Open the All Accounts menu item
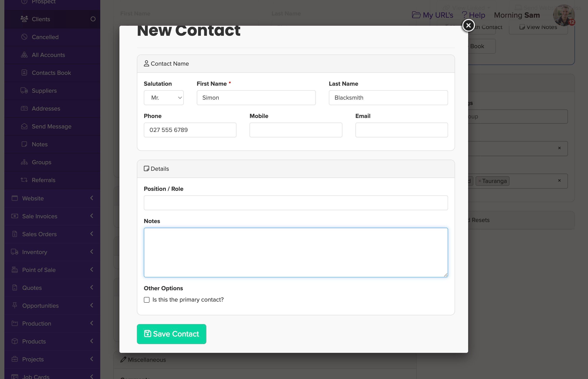The image size is (588, 379). [x=48, y=55]
